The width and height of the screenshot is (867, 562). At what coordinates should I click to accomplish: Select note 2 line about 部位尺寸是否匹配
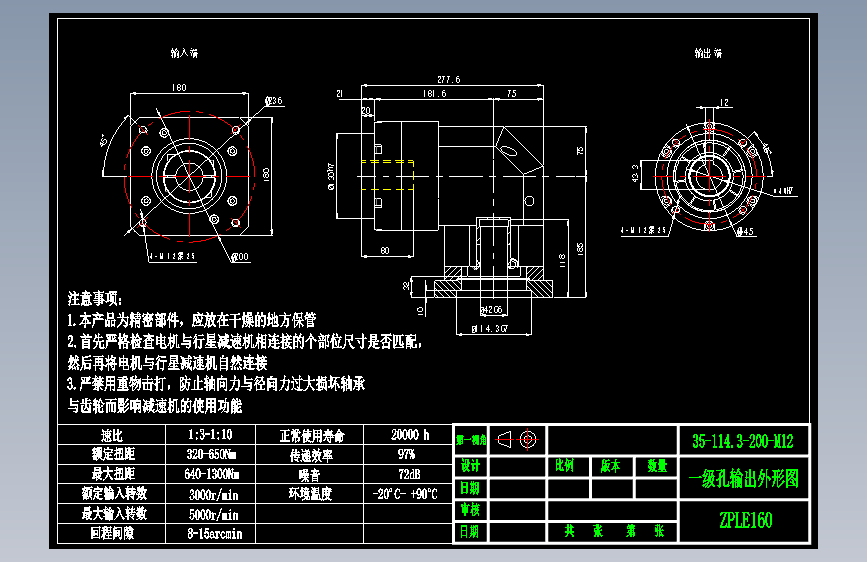pyautogui.click(x=245, y=341)
